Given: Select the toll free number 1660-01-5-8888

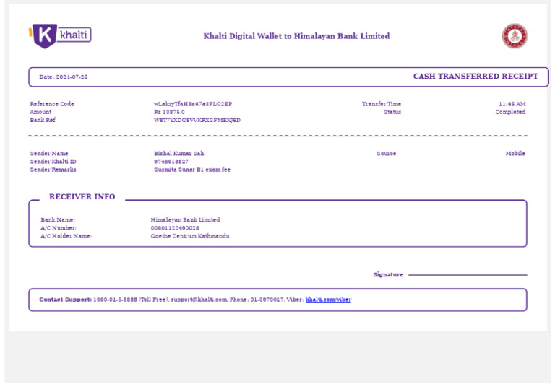Looking at the screenshot, I should (115, 300).
